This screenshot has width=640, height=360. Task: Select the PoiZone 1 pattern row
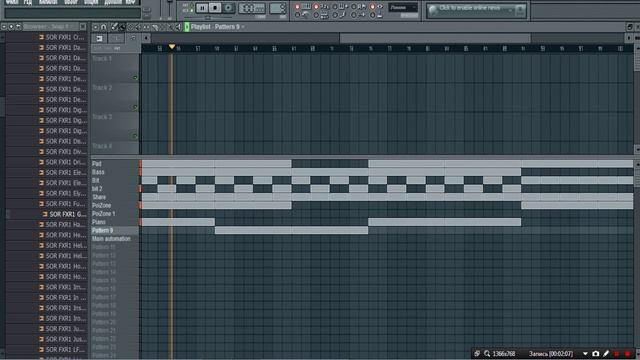click(115, 214)
